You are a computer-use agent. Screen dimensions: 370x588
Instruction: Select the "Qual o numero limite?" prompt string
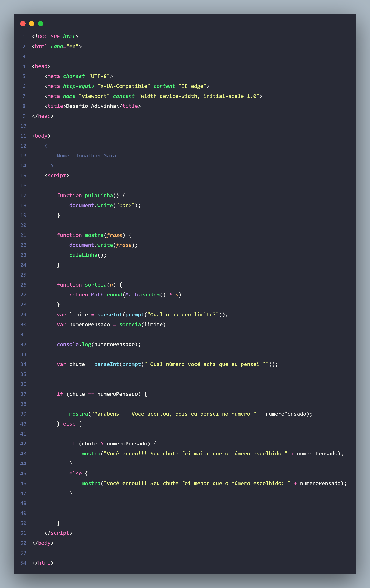coord(183,315)
